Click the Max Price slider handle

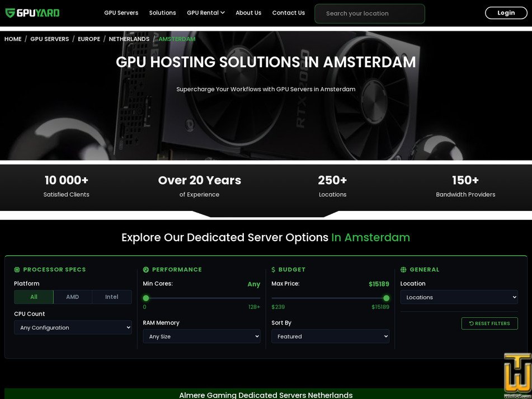(386, 298)
